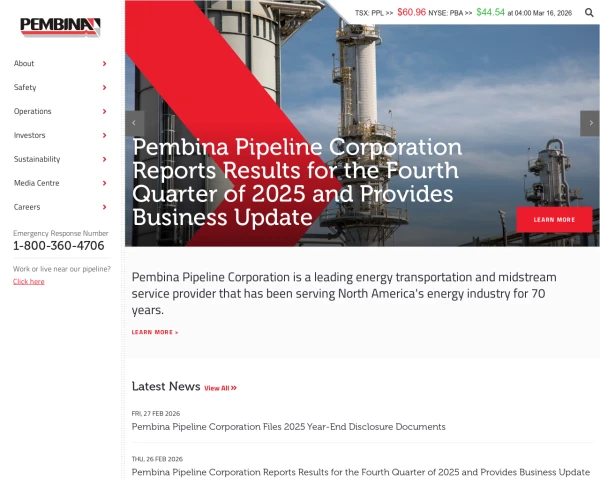Expand the Operations menu chevron

pos(104,111)
